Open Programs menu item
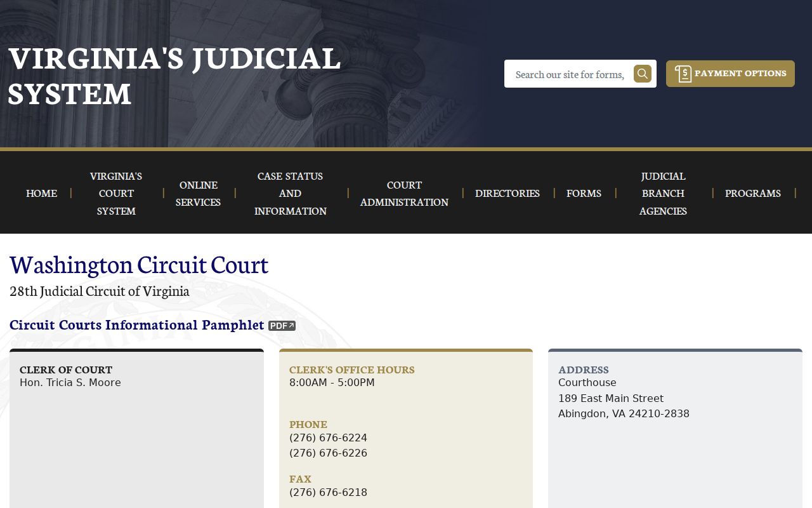Image resolution: width=812 pixels, height=508 pixels. [x=753, y=193]
